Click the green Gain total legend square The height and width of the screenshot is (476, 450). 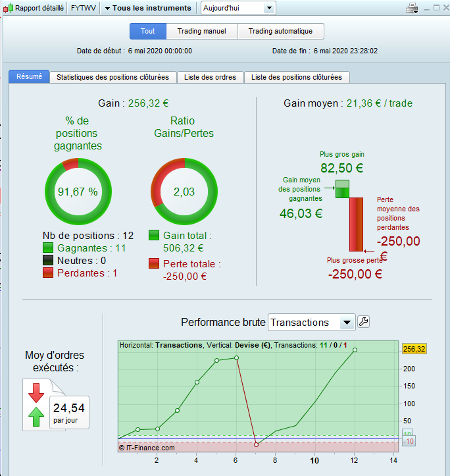point(154,236)
